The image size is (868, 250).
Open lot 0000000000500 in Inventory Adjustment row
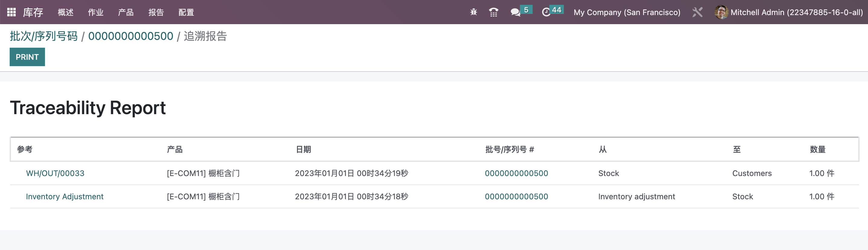[x=516, y=197]
